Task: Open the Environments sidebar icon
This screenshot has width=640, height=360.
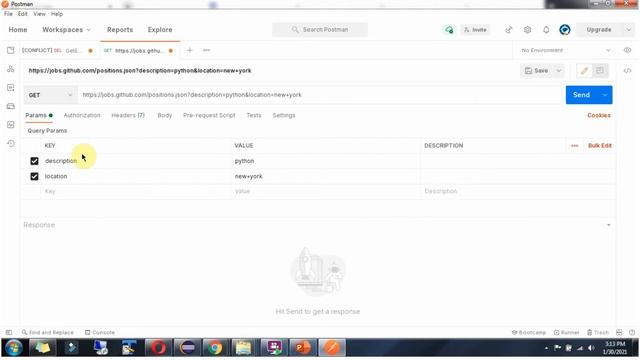Action: pyautogui.click(x=11, y=88)
